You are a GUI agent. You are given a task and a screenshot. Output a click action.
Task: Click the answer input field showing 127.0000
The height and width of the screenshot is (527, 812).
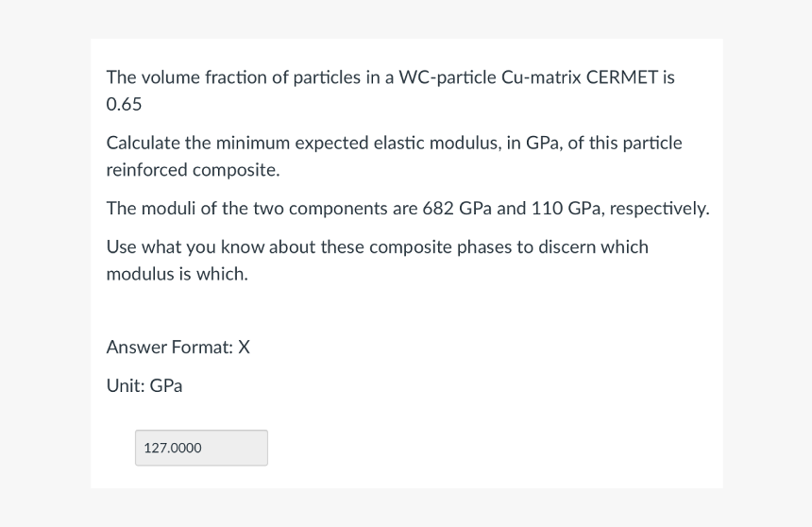coord(201,448)
